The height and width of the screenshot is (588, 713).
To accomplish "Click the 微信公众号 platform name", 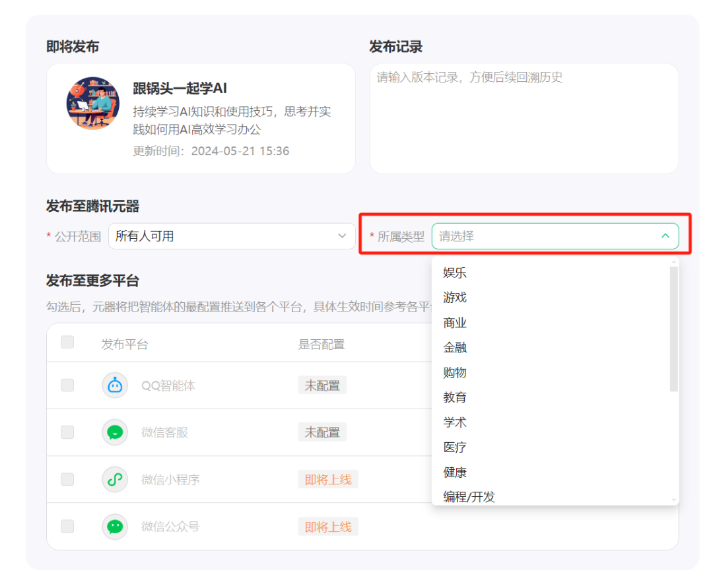I will point(170,527).
